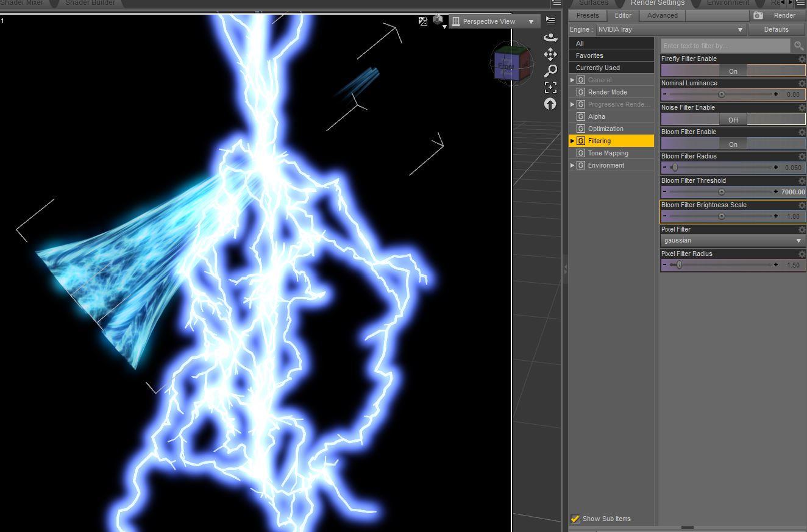This screenshot has height=532, width=807.
Task: Open gear options for Pixel Filter
Action: [x=802, y=230]
